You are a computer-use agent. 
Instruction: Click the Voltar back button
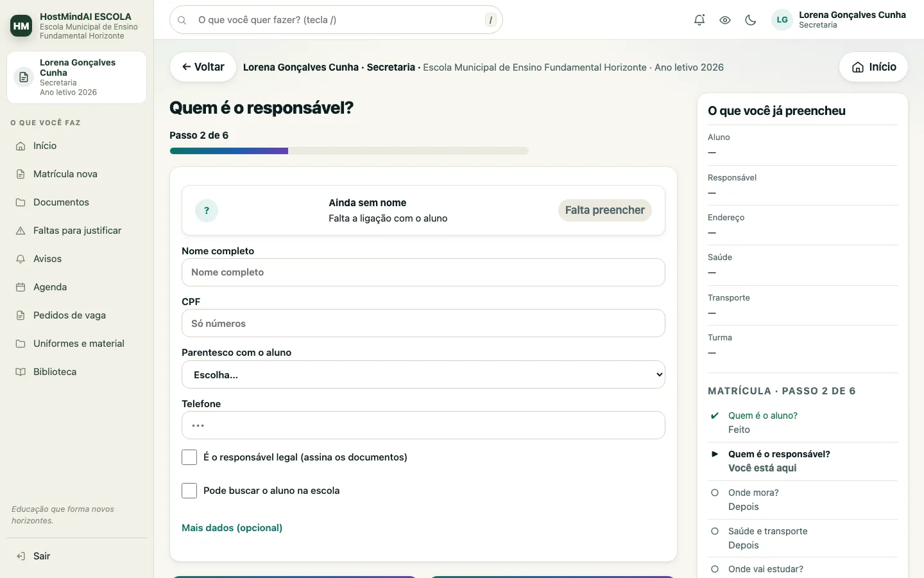click(x=203, y=67)
